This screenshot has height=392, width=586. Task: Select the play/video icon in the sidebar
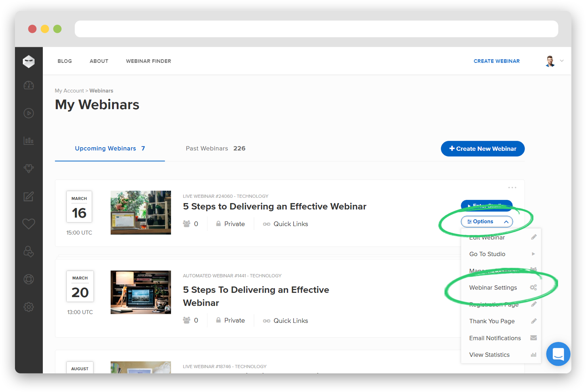29,113
